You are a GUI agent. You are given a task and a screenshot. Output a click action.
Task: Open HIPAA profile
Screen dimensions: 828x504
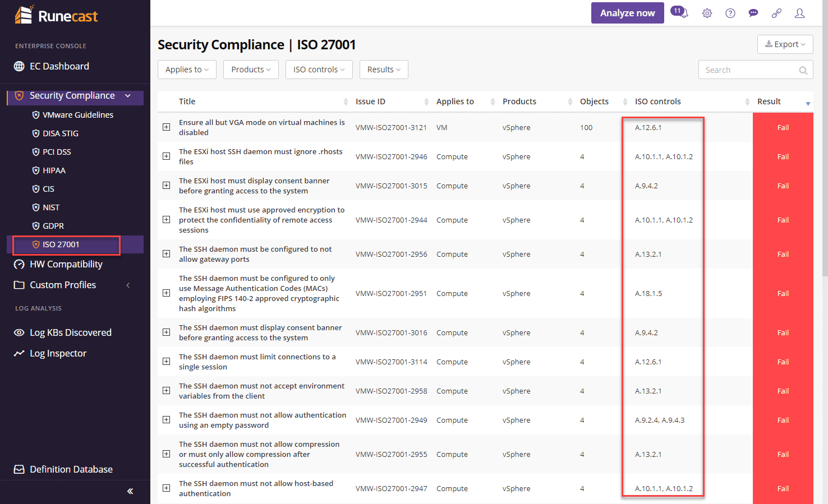[x=54, y=170]
